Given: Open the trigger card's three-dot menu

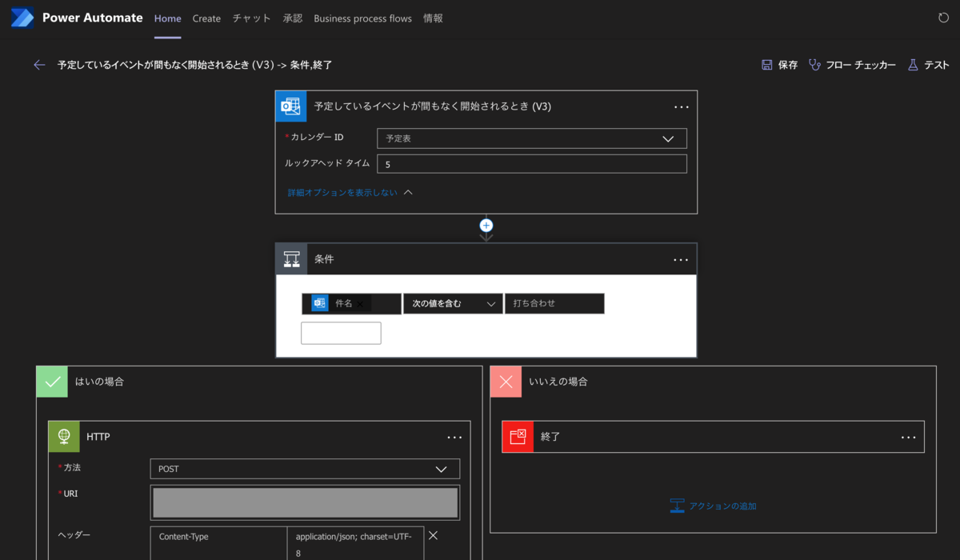Looking at the screenshot, I should click(681, 106).
